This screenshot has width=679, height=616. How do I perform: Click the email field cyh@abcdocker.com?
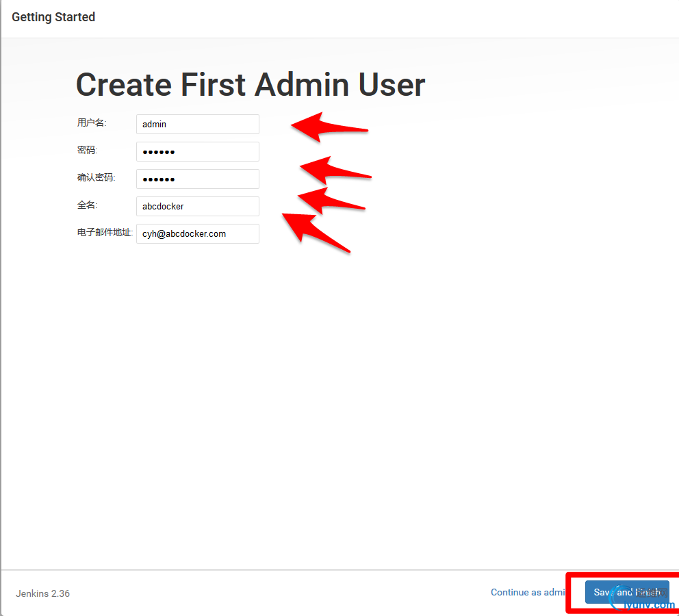[x=197, y=234]
